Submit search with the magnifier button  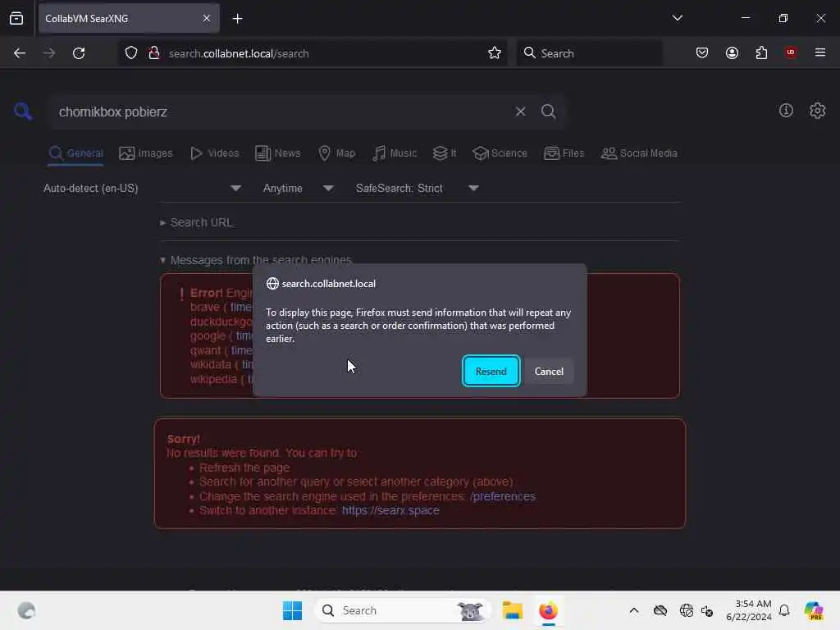[x=549, y=112]
